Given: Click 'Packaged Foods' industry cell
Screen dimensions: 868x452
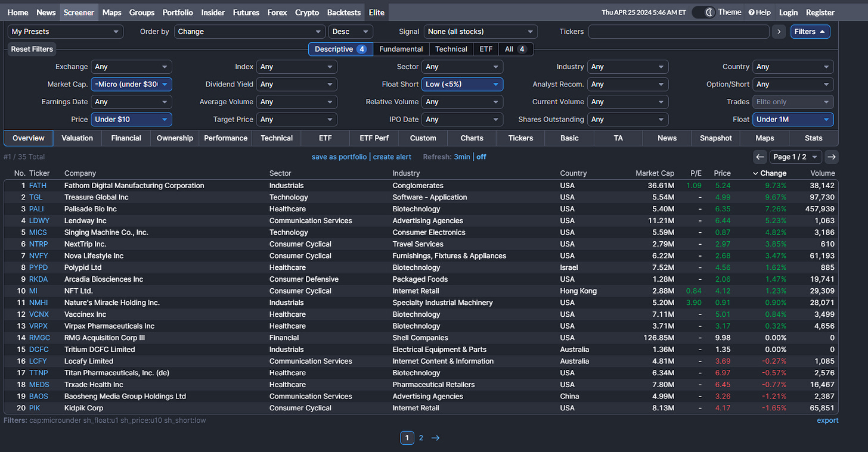Looking at the screenshot, I should point(420,279).
